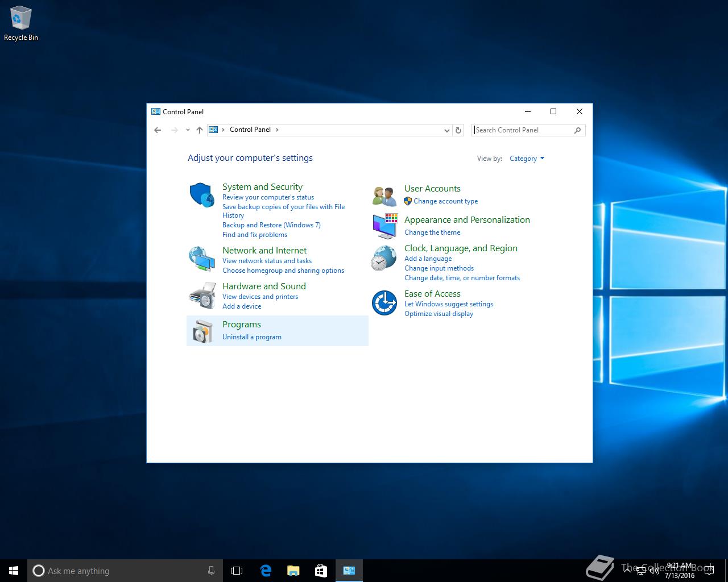
Task: Click Add a language
Action: point(428,259)
